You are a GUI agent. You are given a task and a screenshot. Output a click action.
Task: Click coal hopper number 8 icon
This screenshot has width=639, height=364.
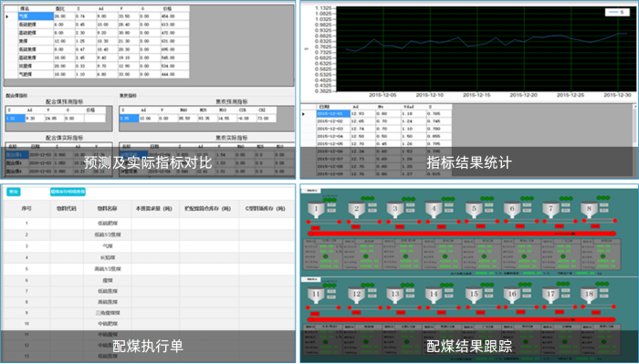pyautogui.click(x=589, y=208)
